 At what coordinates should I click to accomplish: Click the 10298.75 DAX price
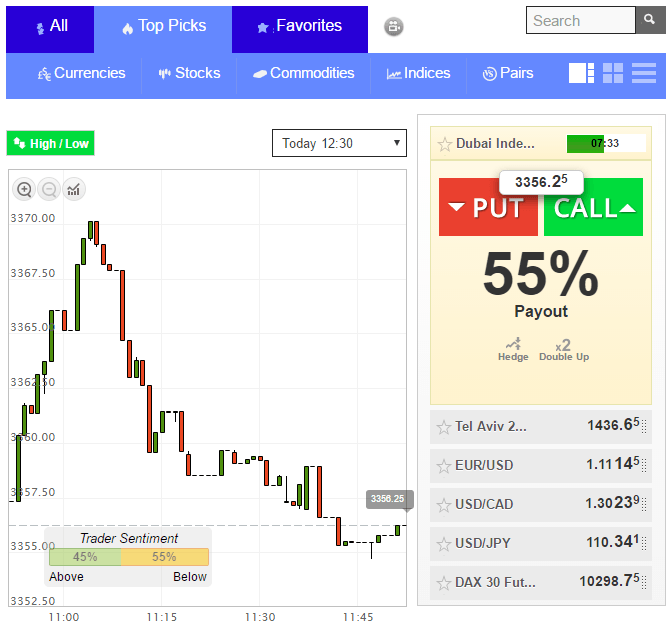[x=609, y=581]
